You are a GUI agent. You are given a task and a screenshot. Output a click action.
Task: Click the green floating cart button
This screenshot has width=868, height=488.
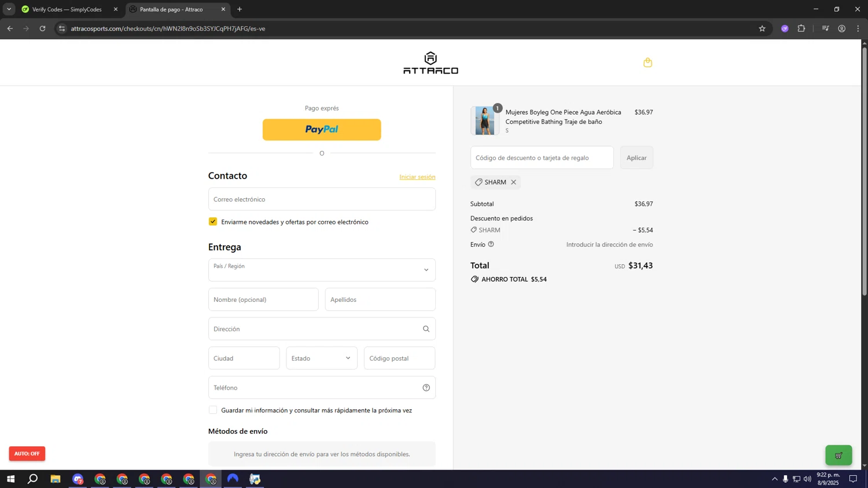(838, 455)
